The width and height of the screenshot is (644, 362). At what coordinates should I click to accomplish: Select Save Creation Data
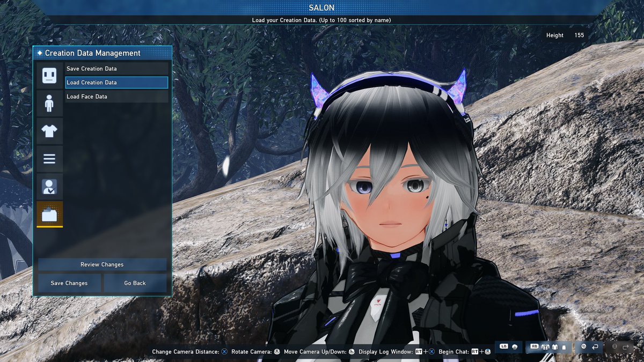[x=116, y=69]
